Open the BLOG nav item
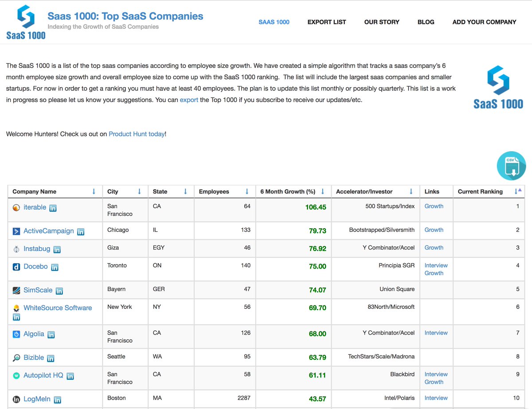Viewport: 532px width, 409px height. (x=426, y=22)
